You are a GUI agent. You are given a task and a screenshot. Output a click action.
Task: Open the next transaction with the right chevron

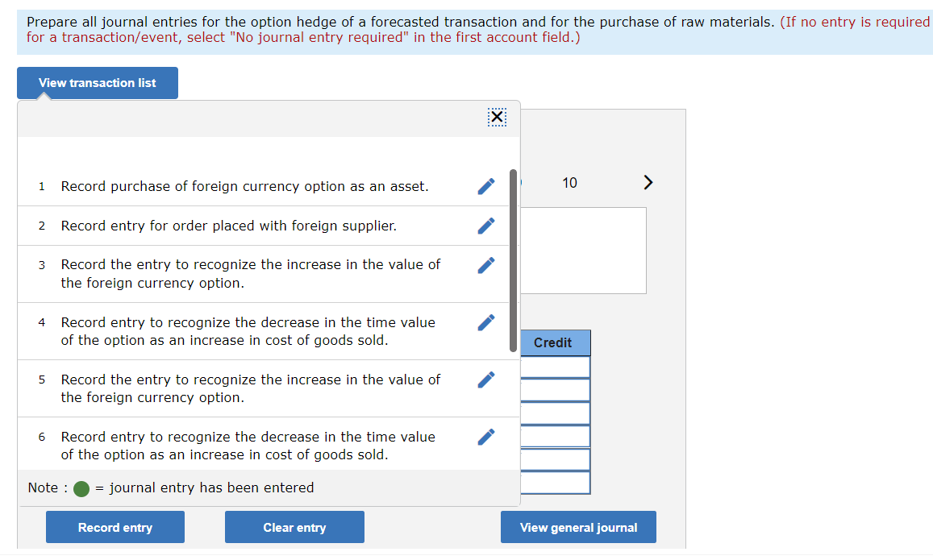pos(648,182)
